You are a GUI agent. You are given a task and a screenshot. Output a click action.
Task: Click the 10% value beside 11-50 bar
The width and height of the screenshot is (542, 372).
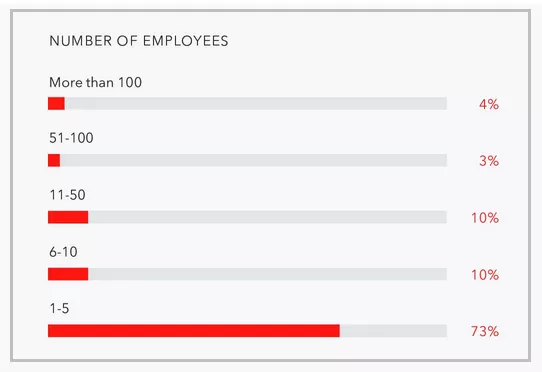(x=485, y=218)
